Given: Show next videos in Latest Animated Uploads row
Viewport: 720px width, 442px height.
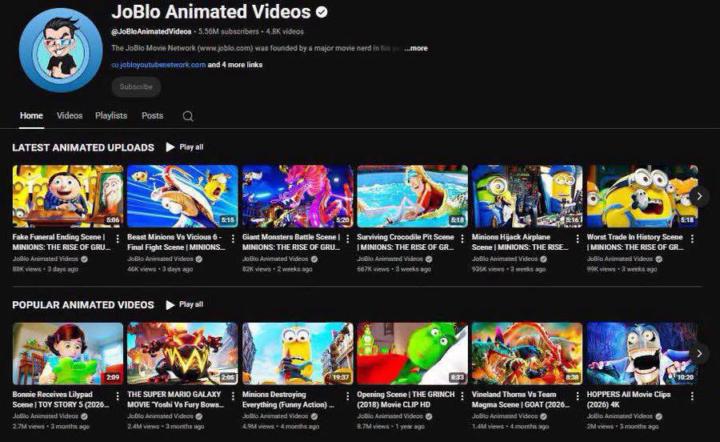Looking at the screenshot, I should point(699,196).
